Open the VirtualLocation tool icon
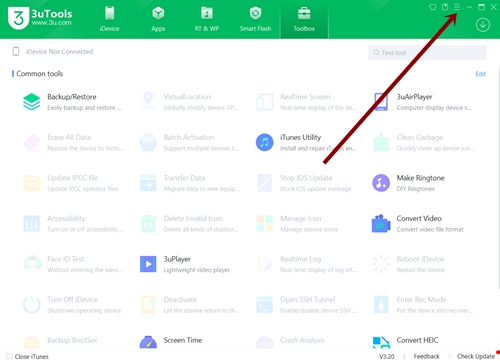The image size is (500, 361). click(x=148, y=102)
